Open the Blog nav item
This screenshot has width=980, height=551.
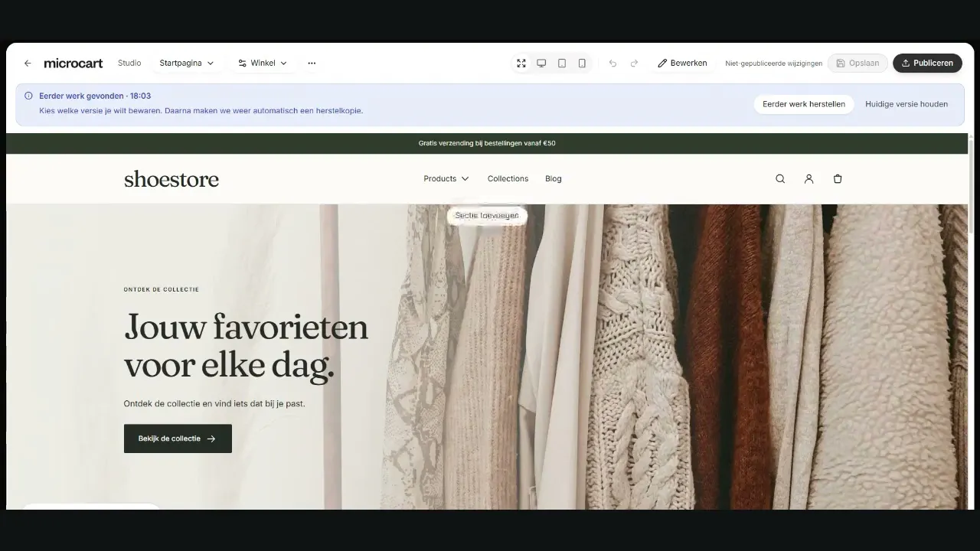click(x=554, y=179)
